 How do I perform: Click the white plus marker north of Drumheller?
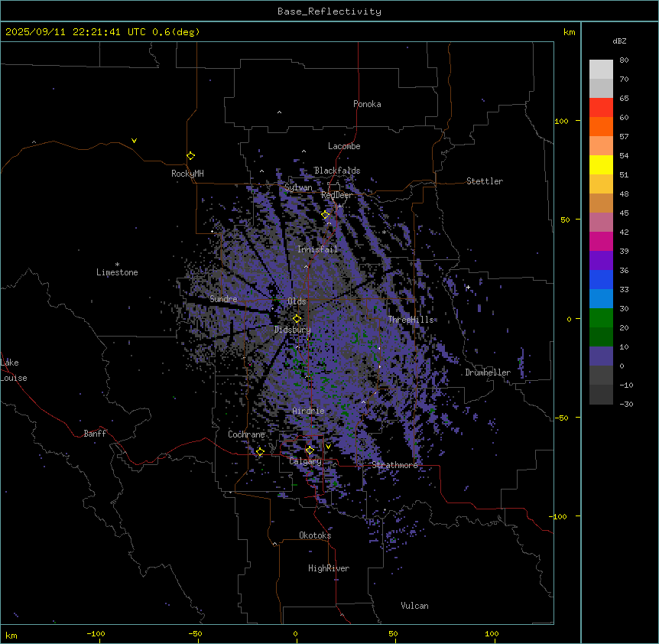point(468,287)
